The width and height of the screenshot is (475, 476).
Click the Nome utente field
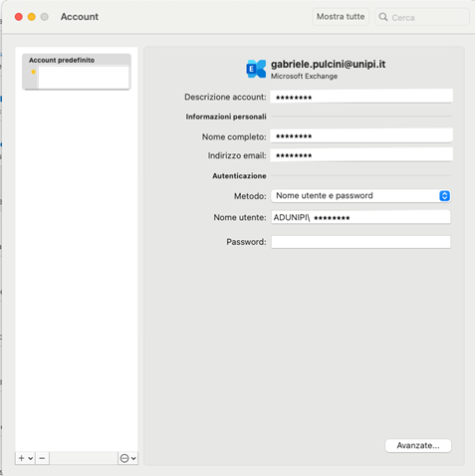pyautogui.click(x=360, y=217)
